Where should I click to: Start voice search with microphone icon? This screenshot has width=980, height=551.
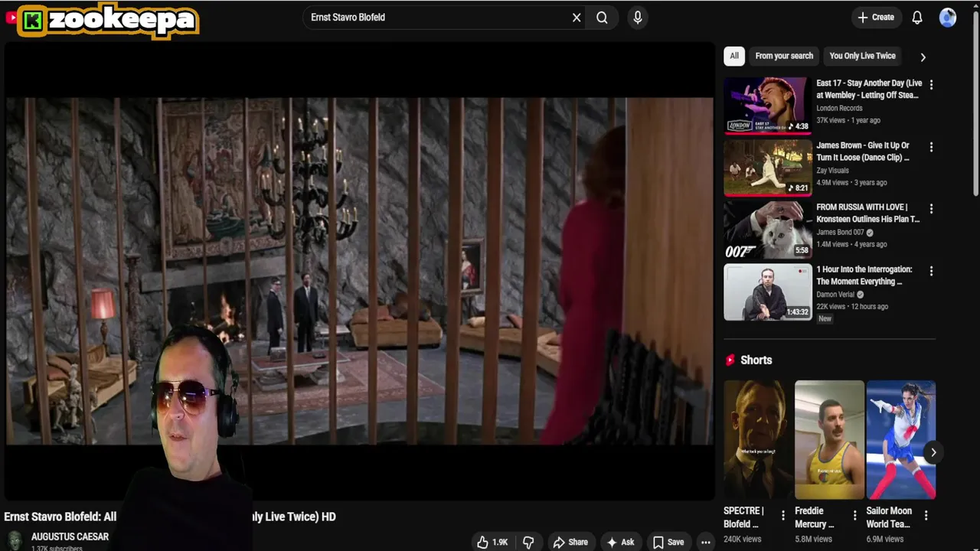638,18
